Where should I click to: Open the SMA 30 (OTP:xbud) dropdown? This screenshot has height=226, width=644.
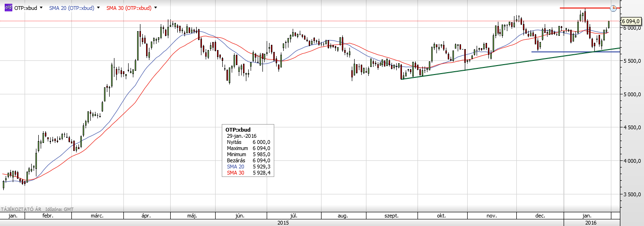[156, 8]
